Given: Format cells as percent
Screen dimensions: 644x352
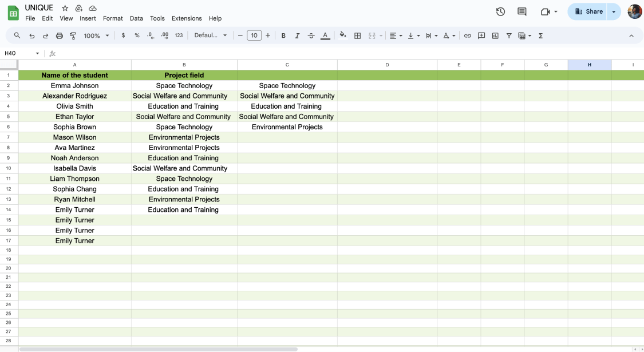Looking at the screenshot, I should tap(137, 35).
